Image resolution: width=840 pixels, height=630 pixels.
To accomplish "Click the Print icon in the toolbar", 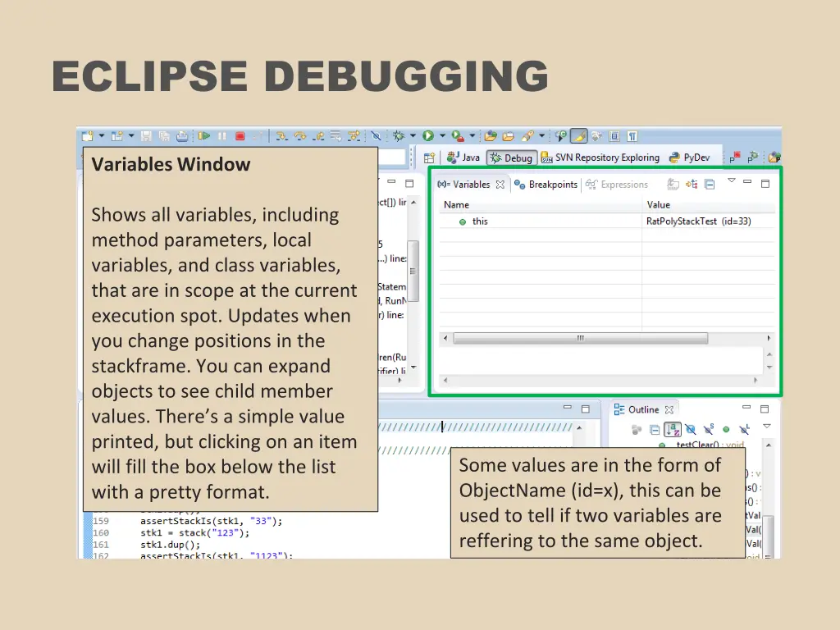I will 181,135.
